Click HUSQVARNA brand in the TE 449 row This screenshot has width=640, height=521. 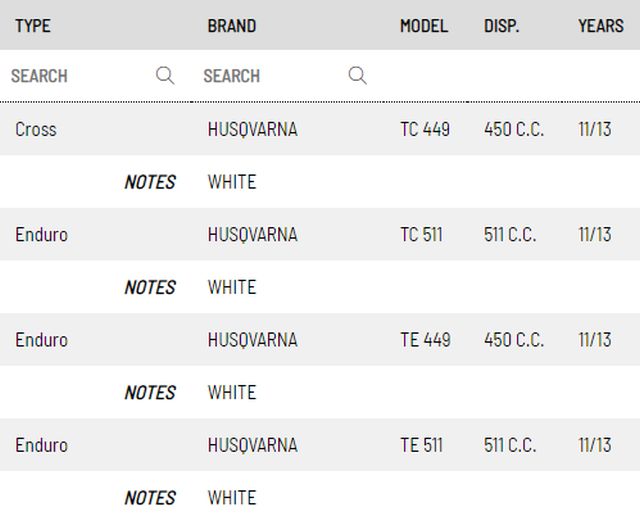[252, 339]
